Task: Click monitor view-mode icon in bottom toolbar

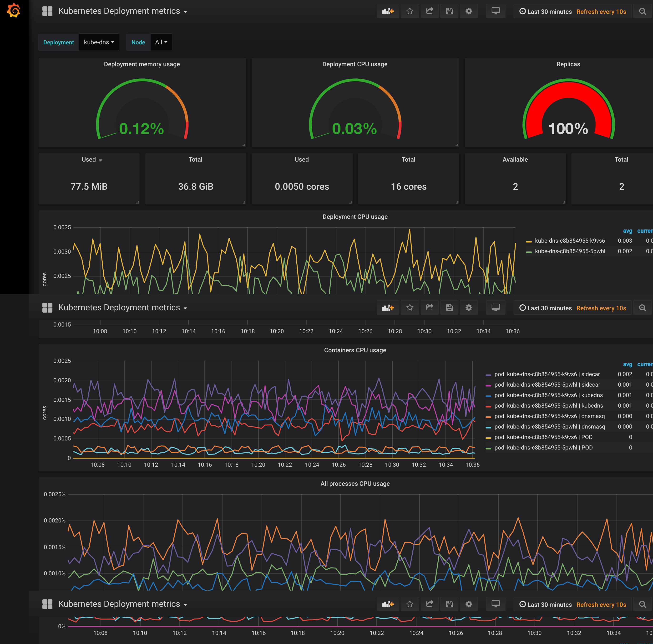Action: [496, 604]
